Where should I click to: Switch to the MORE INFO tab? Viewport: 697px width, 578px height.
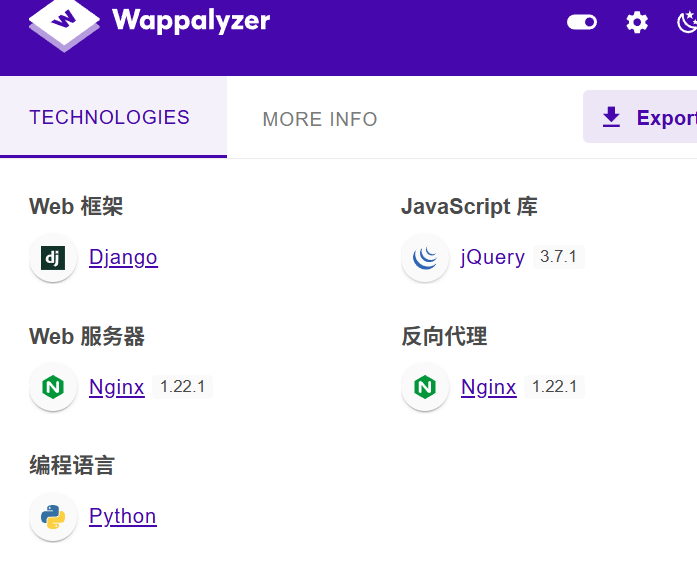coord(320,119)
